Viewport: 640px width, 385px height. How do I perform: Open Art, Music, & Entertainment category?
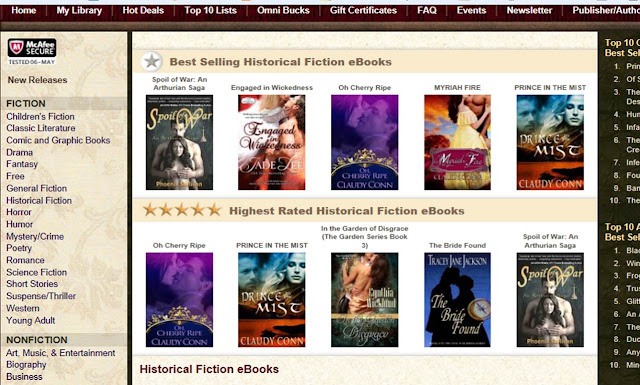(x=60, y=353)
